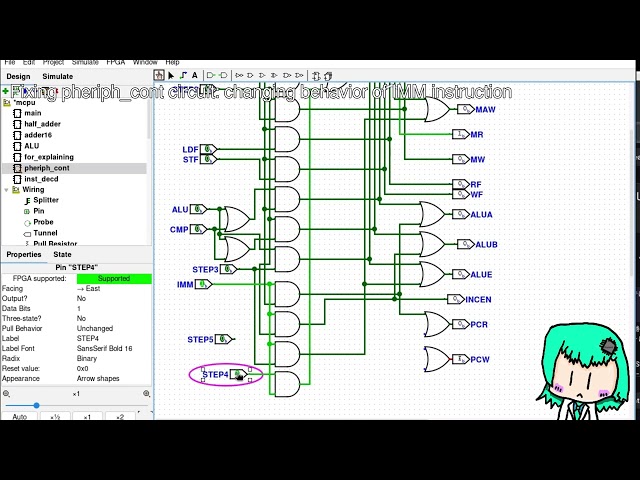This screenshot has width=640, height=480.
Task: Add an XOR gate from the toolbar
Action: (x=274, y=76)
